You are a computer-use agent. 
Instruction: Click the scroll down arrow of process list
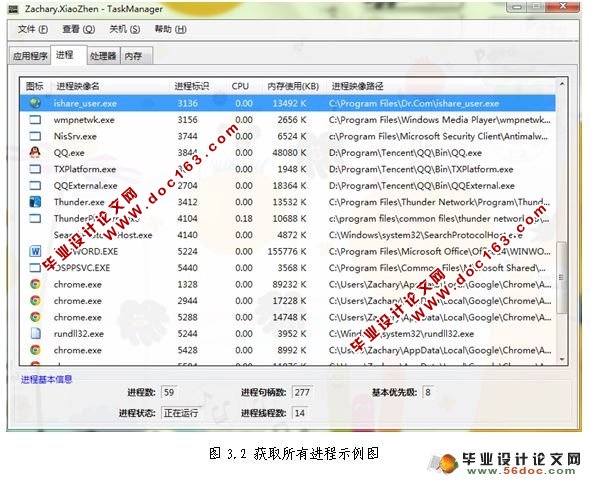click(562, 359)
